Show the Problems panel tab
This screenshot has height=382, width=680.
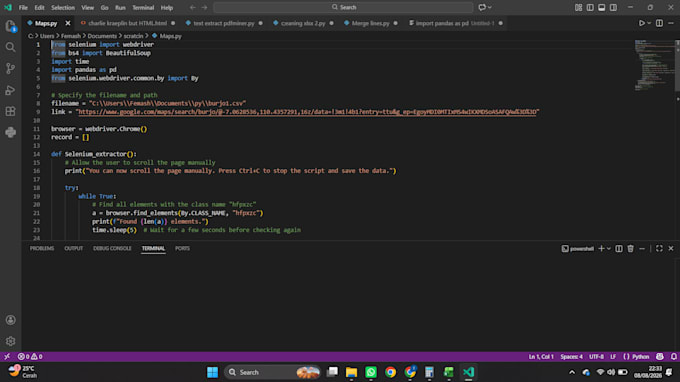pyautogui.click(x=42, y=248)
